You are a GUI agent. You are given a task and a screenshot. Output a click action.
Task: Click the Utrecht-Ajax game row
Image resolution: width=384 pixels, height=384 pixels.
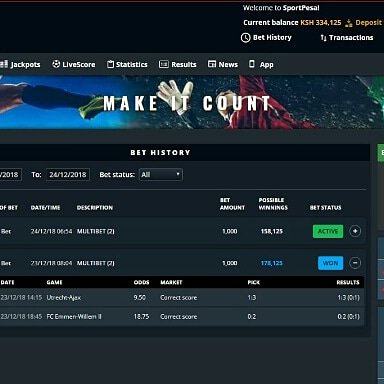coord(182,298)
